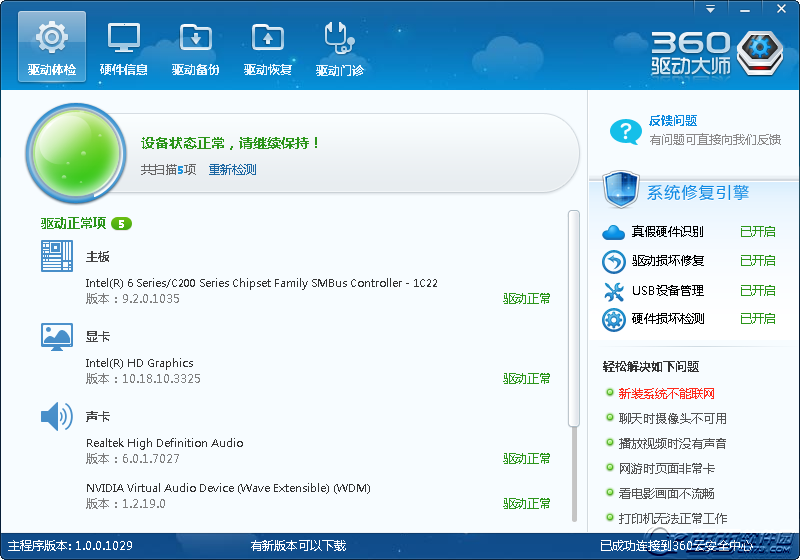Toggle 已开启 status for 硬件损坏检测
Screen dimensions: 800x560
[x=757, y=319]
